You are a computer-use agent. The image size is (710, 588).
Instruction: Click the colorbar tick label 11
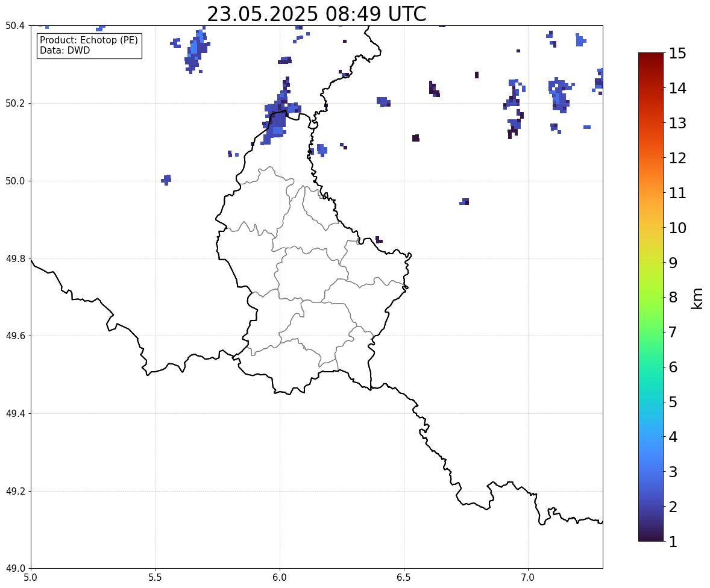[x=677, y=193]
